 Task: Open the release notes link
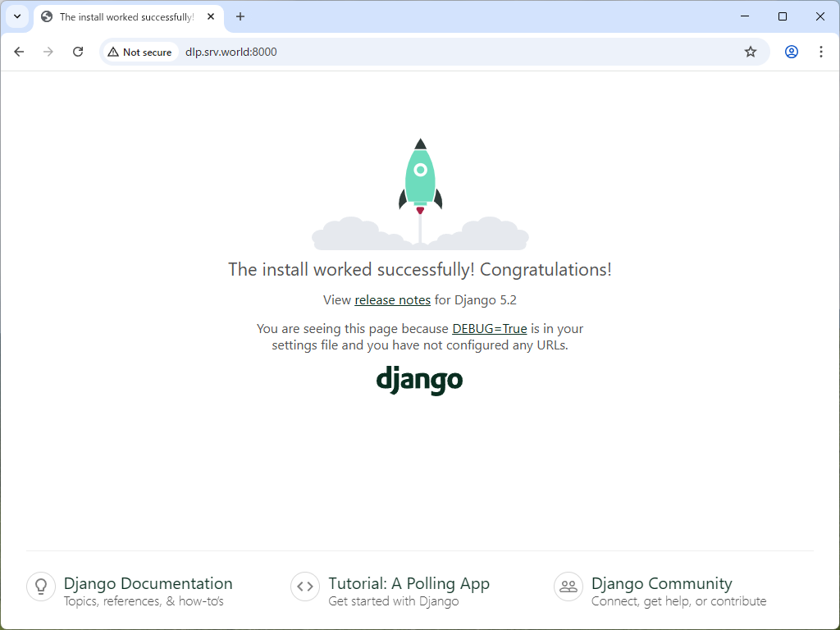pos(392,299)
